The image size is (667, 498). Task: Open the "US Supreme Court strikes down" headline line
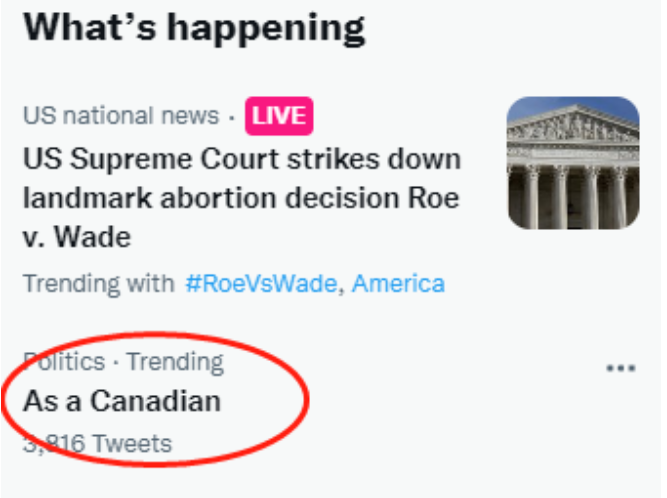[242, 159]
